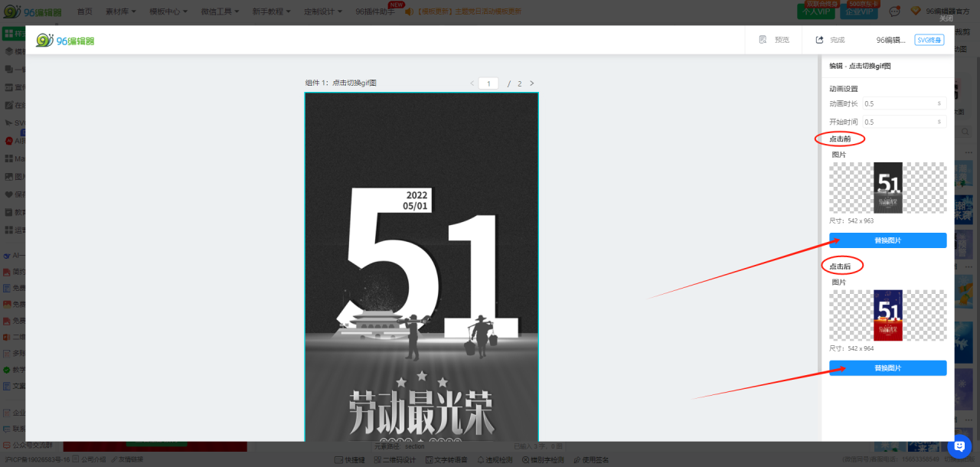Image resolution: width=980 pixels, height=467 pixels.
Task: Expand the 素材库 dropdown menu
Action: pos(121,11)
